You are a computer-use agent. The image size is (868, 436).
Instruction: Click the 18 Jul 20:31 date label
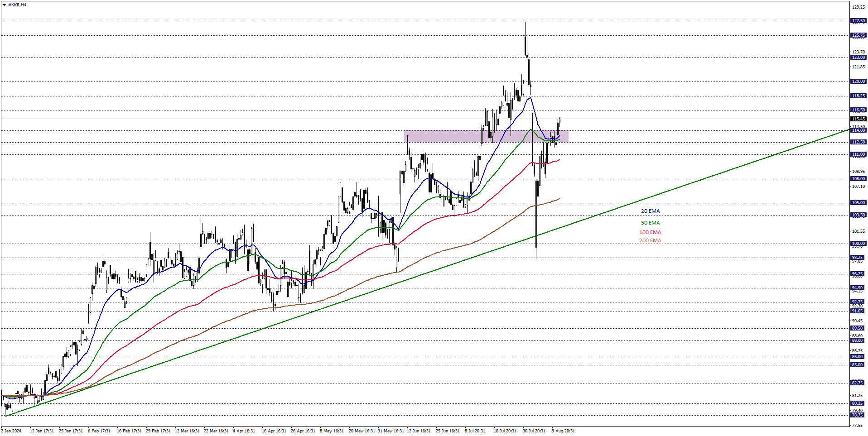point(505,431)
